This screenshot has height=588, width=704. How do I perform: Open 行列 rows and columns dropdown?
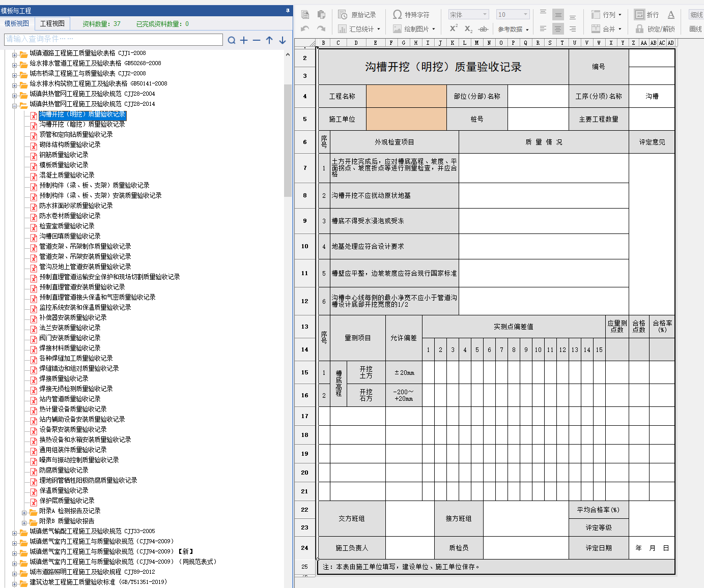click(606, 15)
